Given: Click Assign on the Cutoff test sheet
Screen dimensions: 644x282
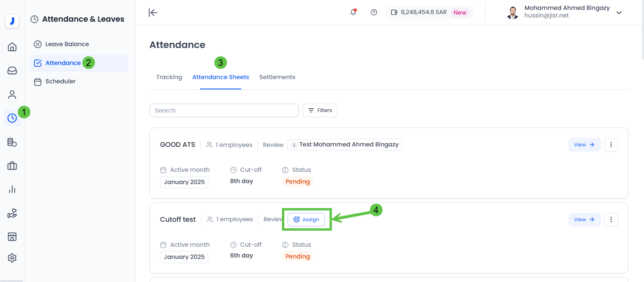Looking at the screenshot, I should click(306, 219).
